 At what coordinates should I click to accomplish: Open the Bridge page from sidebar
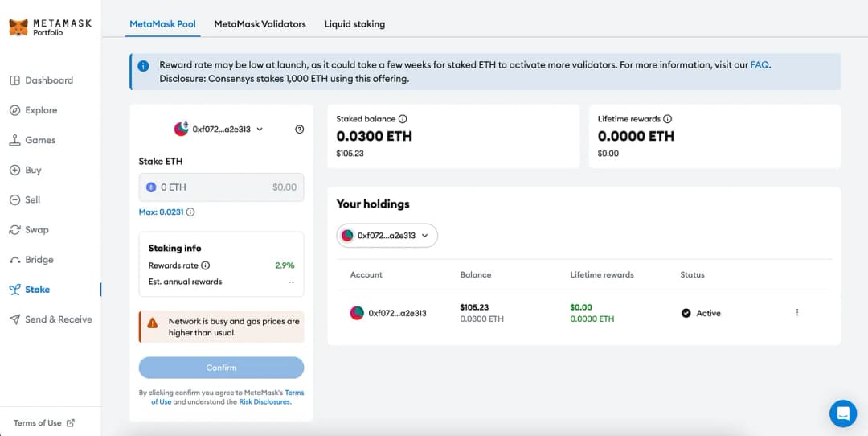point(39,260)
